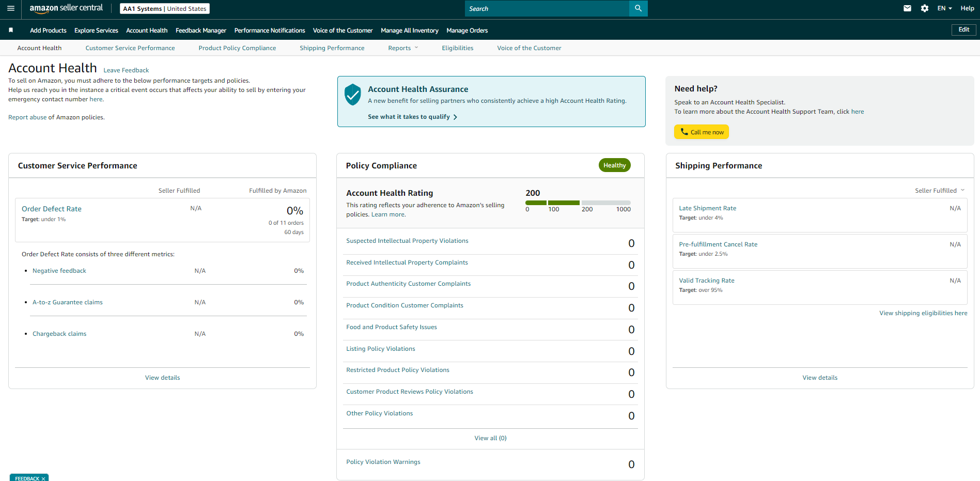Click the Edit favorites button
The height and width of the screenshot is (481, 980).
[963, 29]
